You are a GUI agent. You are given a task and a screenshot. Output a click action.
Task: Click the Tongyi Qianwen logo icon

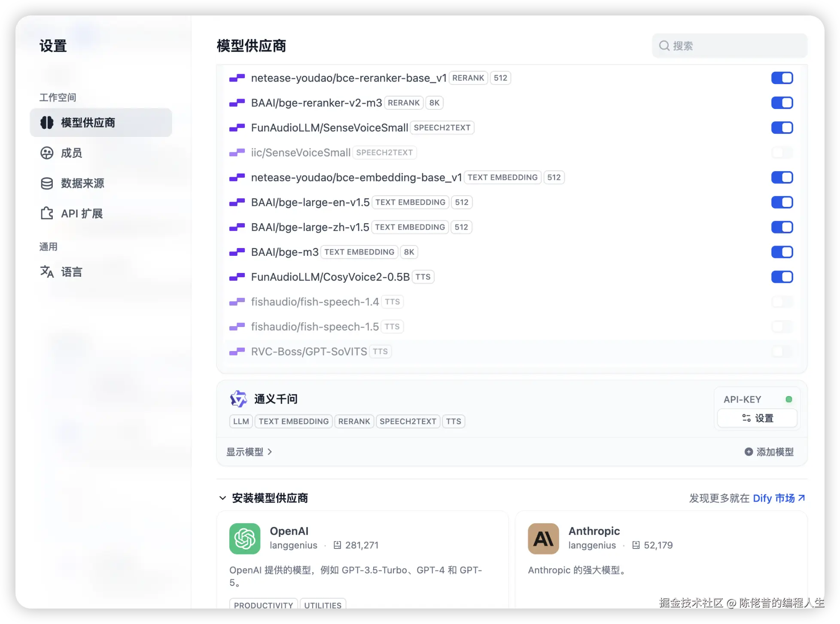(x=238, y=399)
